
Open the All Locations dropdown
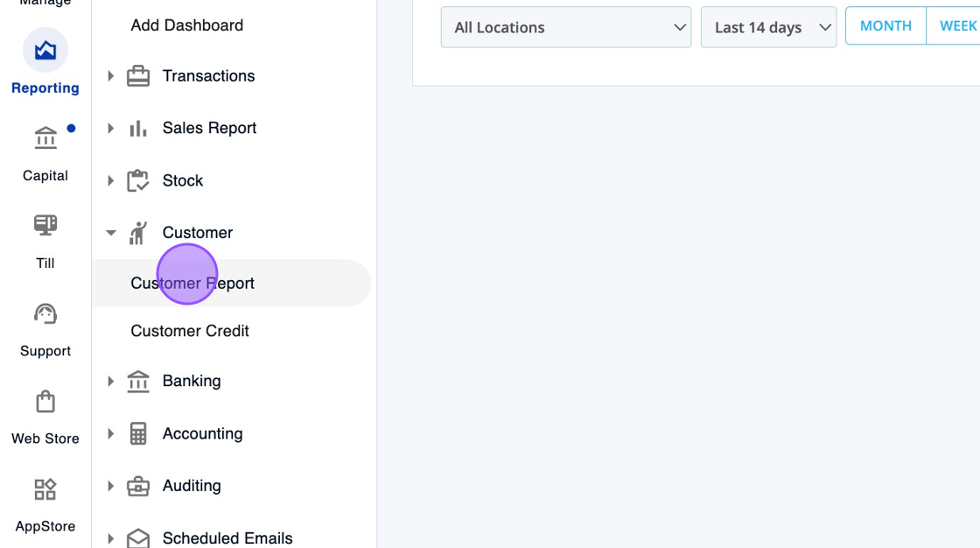[566, 27]
